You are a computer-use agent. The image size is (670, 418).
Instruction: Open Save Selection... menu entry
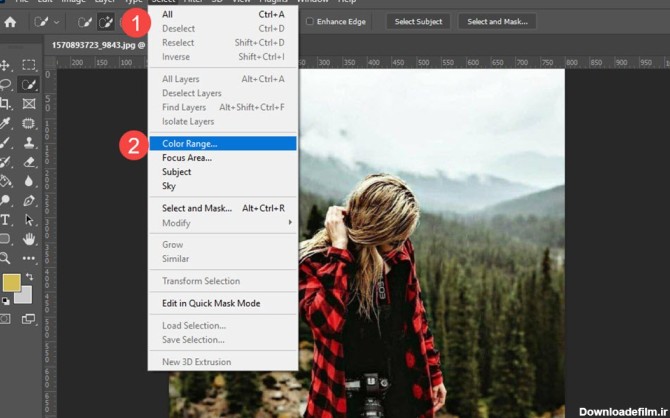pos(223,340)
